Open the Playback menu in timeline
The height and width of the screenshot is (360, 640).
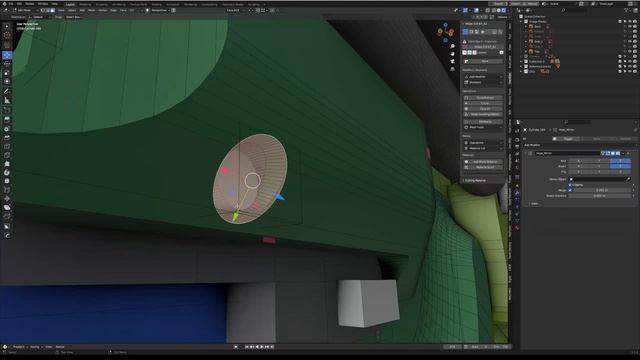tap(19, 347)
